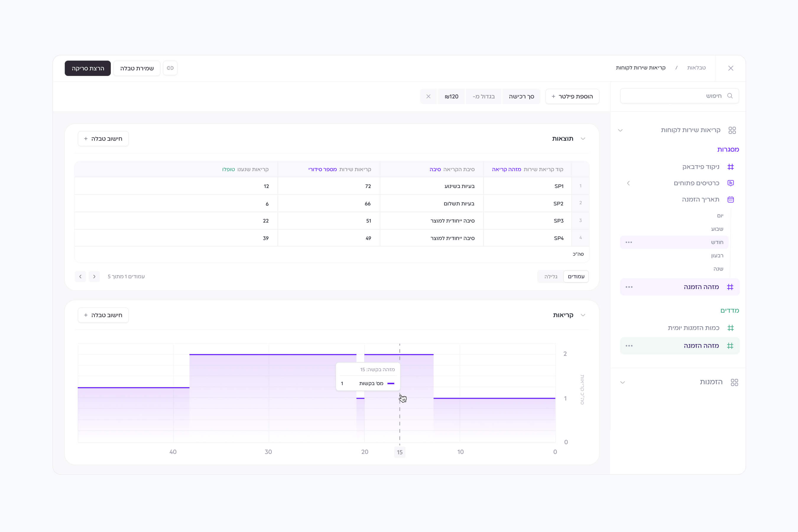Image resolution: width=798 pixels, height=532 pixels.
Task: Click into the חיפוש search field
Action: coord(675,96)
